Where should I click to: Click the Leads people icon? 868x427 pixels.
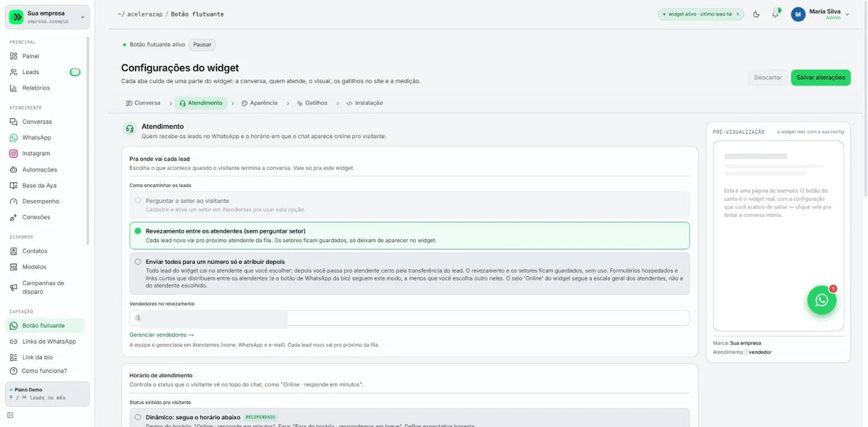pyautogui.click(x=14, y=73)
